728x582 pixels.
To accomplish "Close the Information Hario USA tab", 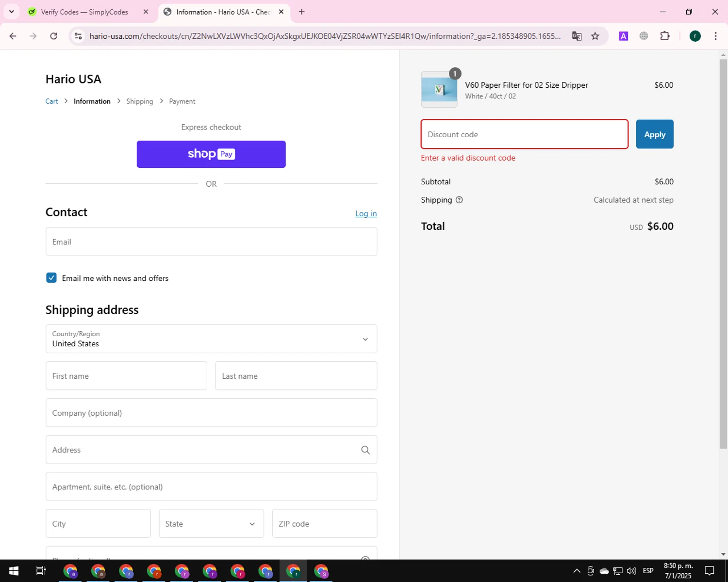I will 281,12.
